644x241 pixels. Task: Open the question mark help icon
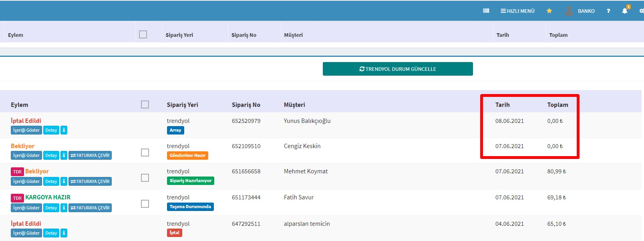pos(608,11)
